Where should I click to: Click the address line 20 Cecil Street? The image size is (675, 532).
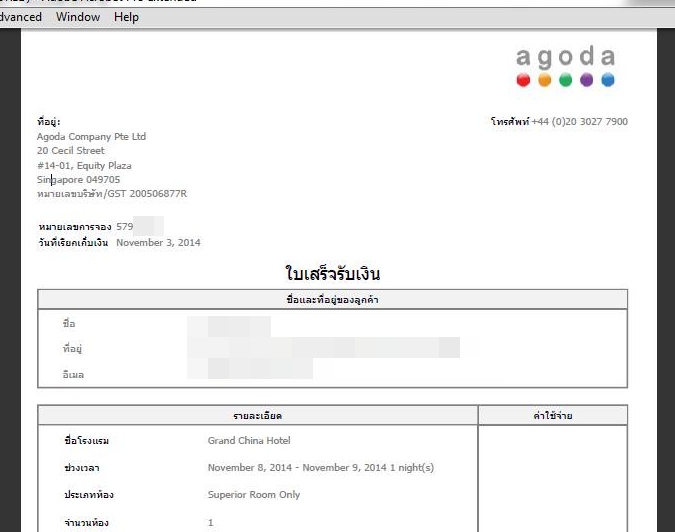point(71,151)
